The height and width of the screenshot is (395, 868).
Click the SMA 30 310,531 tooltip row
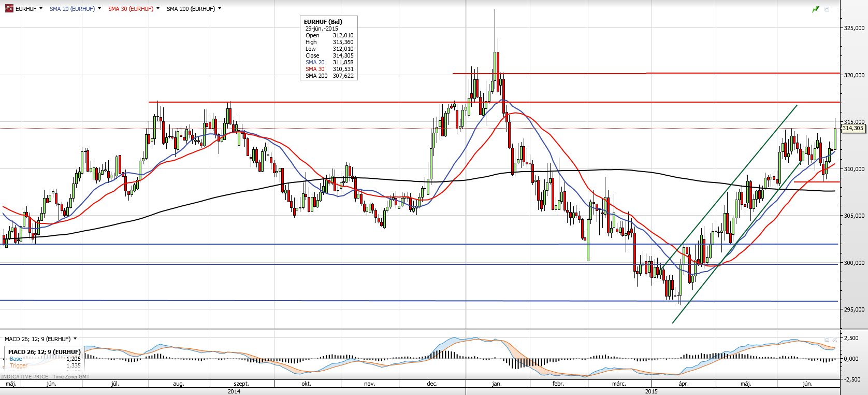coord(329,69)
